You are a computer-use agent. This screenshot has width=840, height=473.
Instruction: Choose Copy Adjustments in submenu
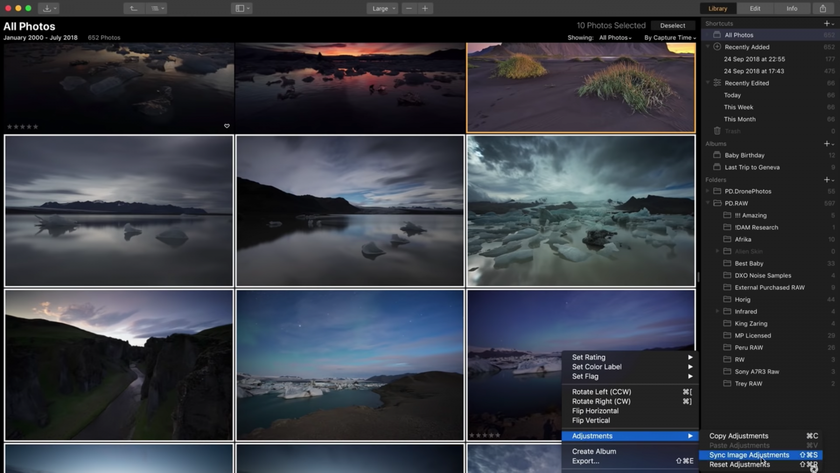(761, 436)
